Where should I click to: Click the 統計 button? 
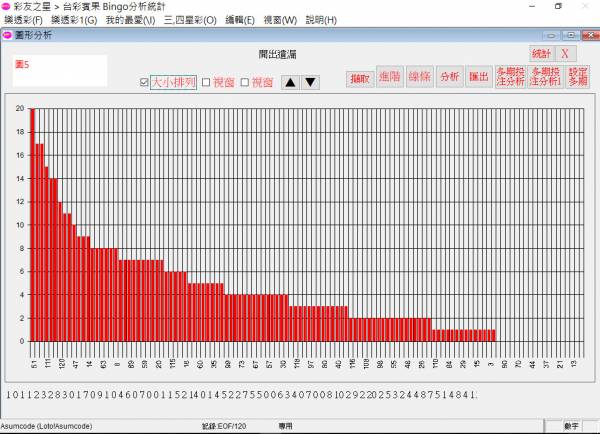click(x=541, y=53)
